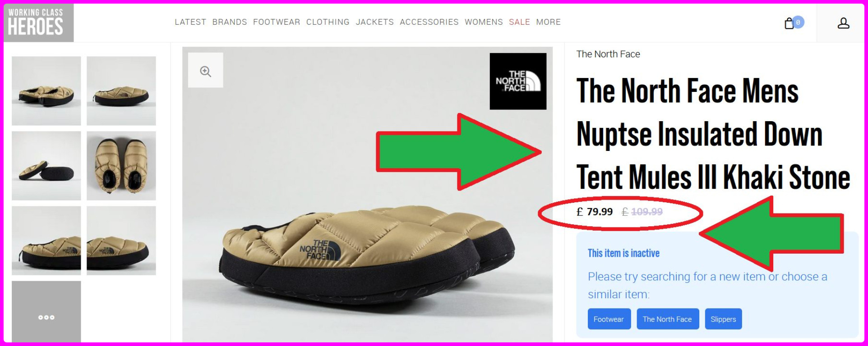
Task: Open the SALE section
Action: click(x=519, y=22)
